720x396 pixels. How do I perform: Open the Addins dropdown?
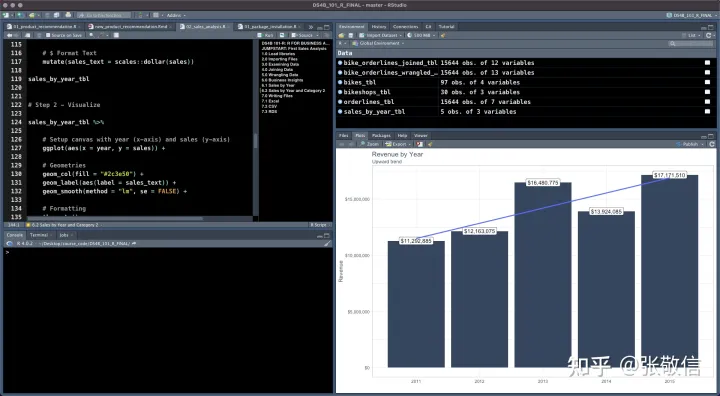176,15
